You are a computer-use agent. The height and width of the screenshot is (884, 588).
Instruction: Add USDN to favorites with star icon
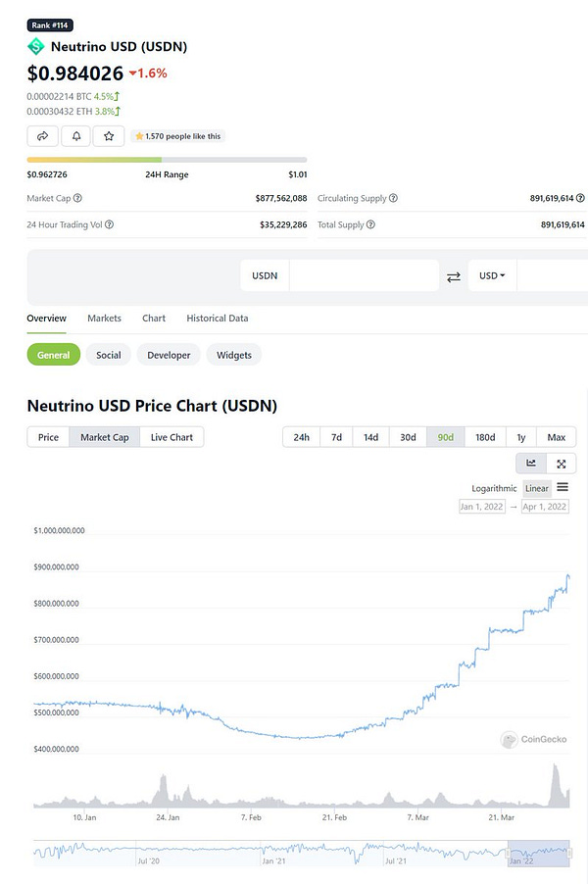(x=109, y=136)
